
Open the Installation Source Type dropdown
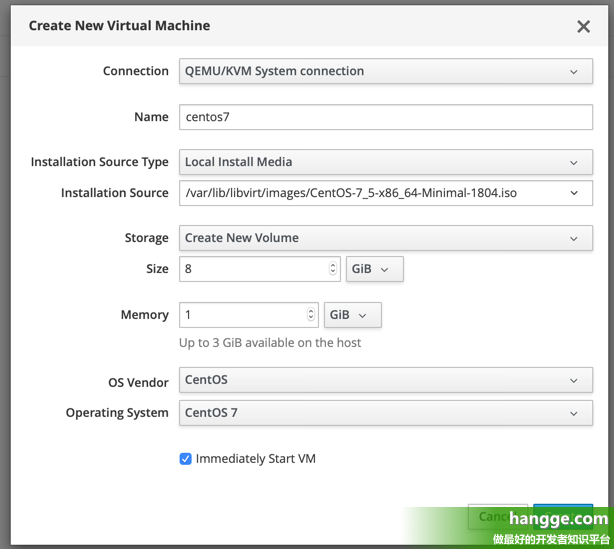(x=386, y=162)
